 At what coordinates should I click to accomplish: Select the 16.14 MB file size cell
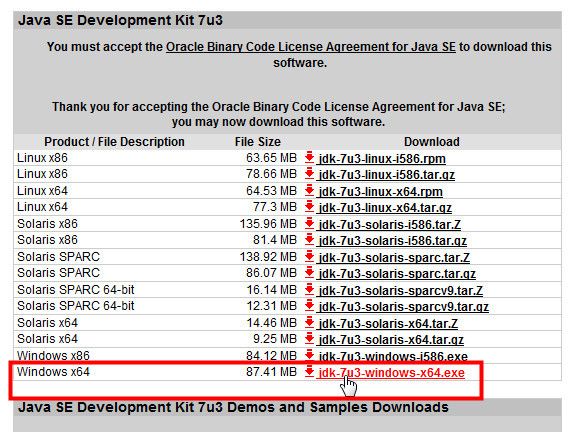[x=271, y=290]
